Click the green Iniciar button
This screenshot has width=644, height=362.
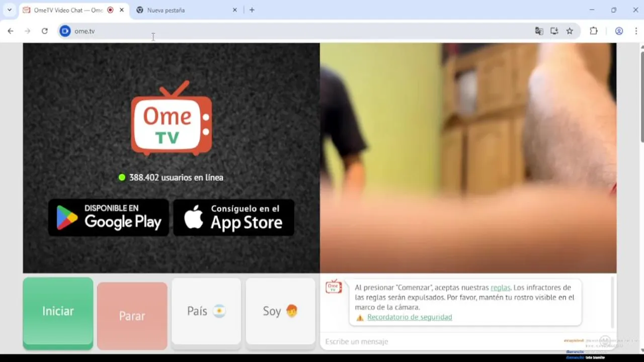click(58, 313)
